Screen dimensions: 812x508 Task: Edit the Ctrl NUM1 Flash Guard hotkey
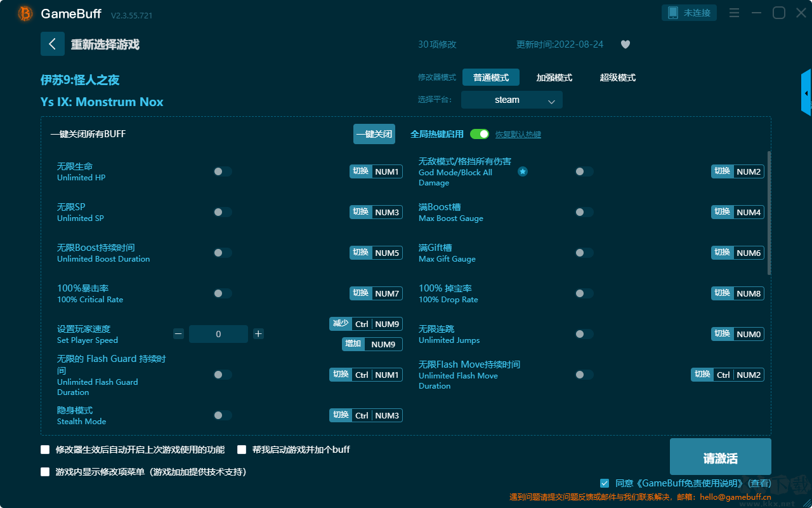click(x=366, y=375)
